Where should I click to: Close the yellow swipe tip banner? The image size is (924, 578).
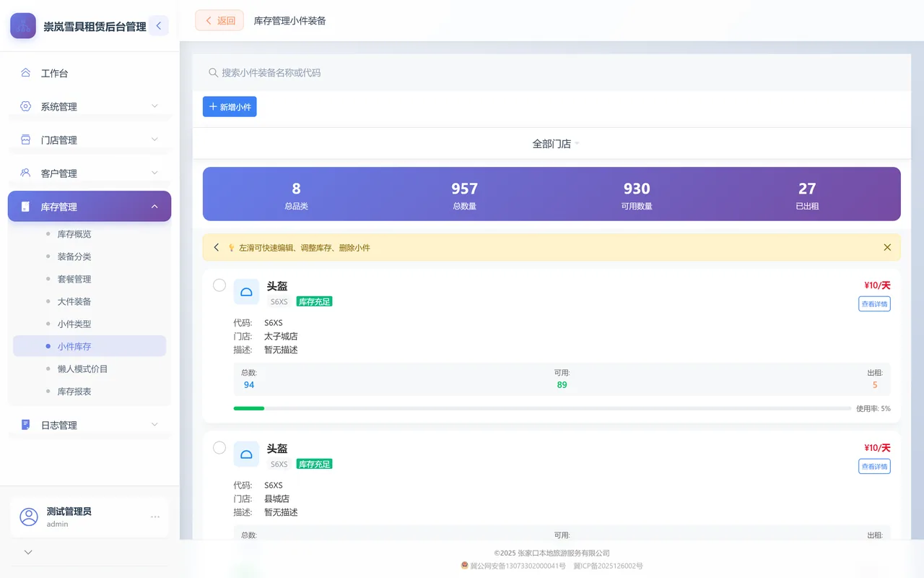887,247
